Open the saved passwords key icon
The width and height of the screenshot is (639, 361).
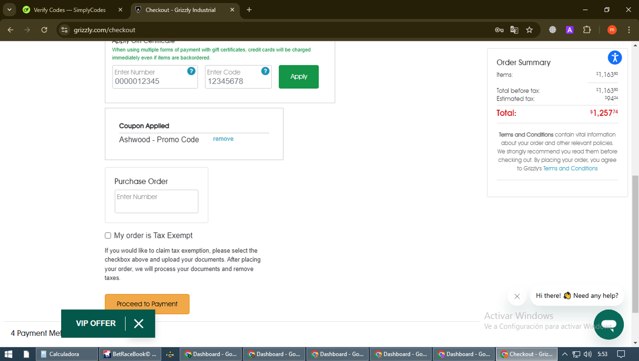point(499,30)
